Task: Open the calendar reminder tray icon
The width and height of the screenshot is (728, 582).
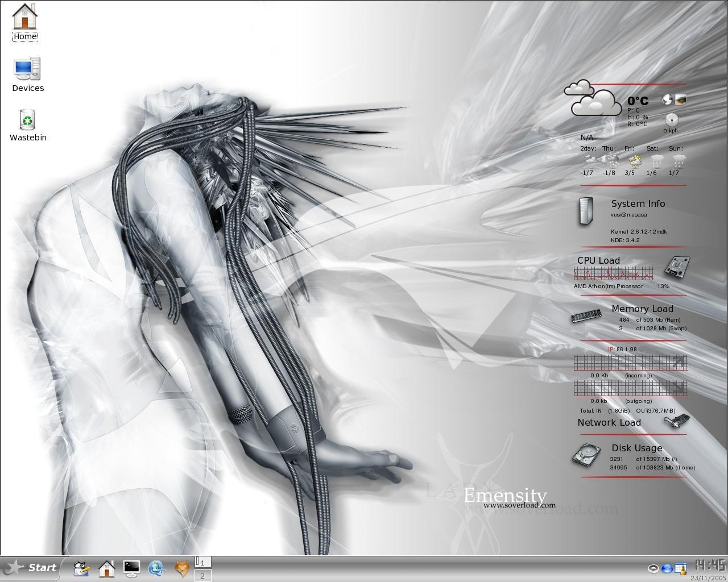Action: pos(680,568)
